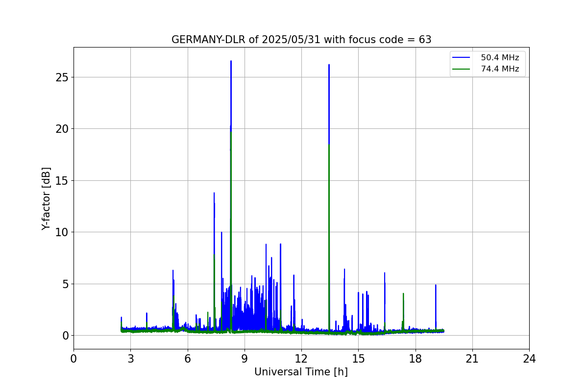
Task: Click the y-axis tick label 25
Action: click(62, 77)
